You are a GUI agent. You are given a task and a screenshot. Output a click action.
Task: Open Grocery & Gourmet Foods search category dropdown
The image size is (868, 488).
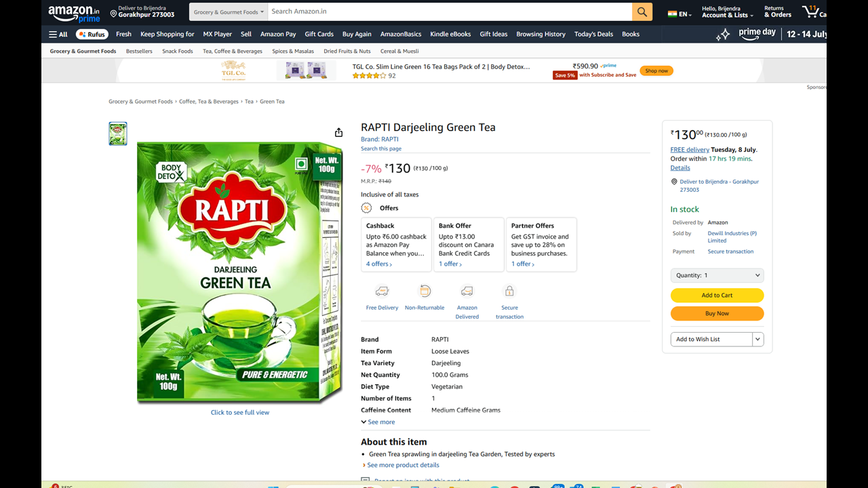(229, 12)
